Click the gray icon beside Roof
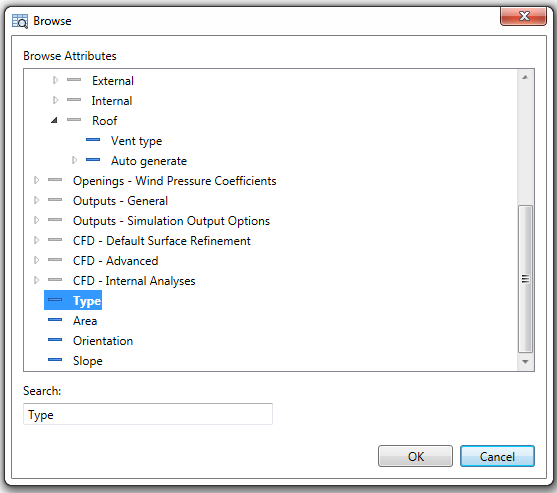This screenshot has width=557, height=493. (74, 120)
